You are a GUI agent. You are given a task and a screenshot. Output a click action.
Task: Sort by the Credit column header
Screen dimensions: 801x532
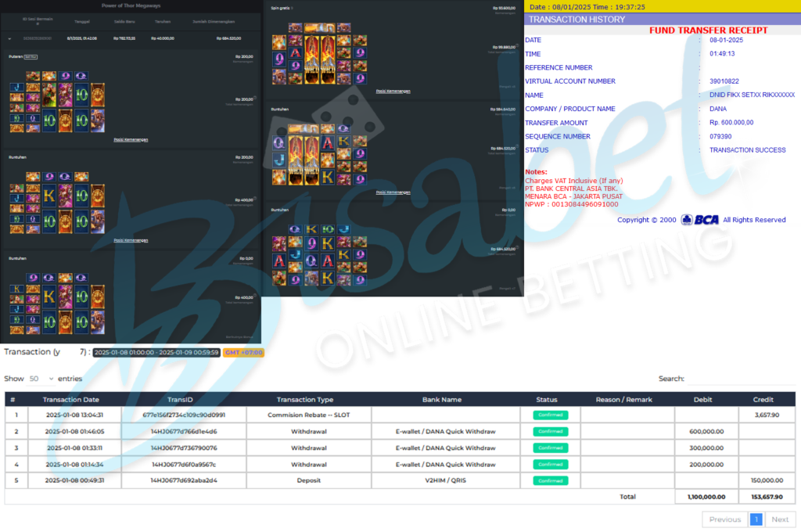click(763, 400)
